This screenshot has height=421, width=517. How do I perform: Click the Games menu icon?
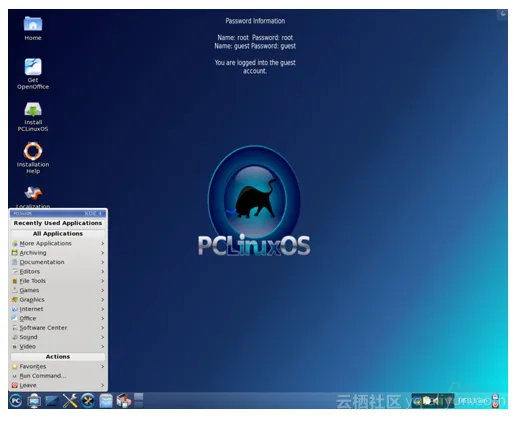coord(15,290)
